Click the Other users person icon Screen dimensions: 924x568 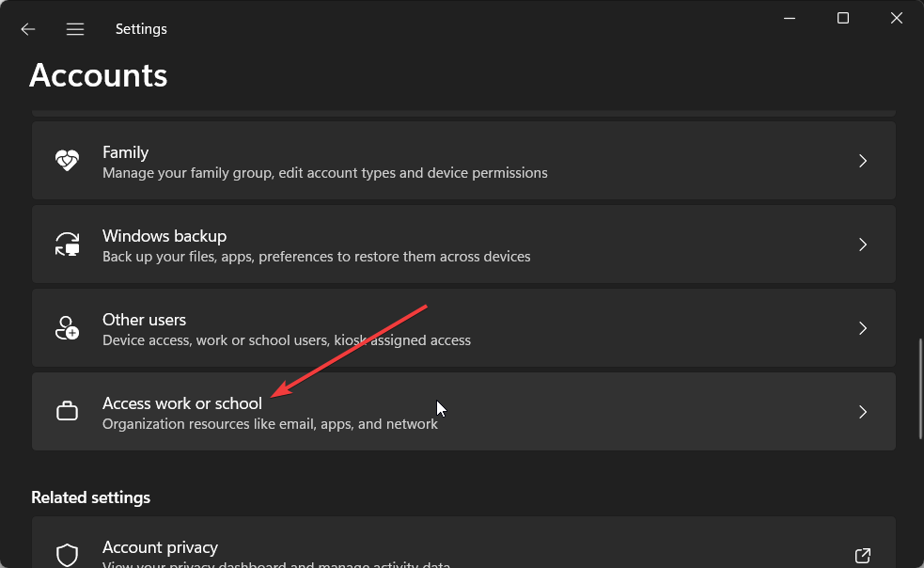click(67, 328)
